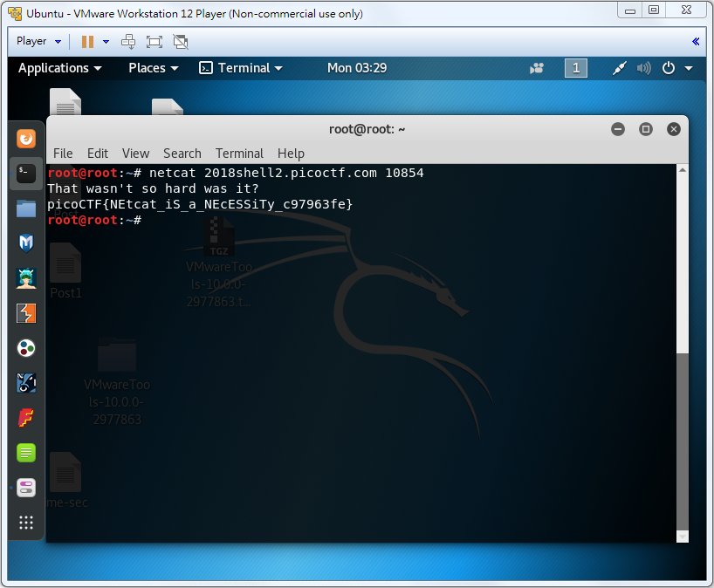Click the terminal scrollbar down arrow

point(682,537)
